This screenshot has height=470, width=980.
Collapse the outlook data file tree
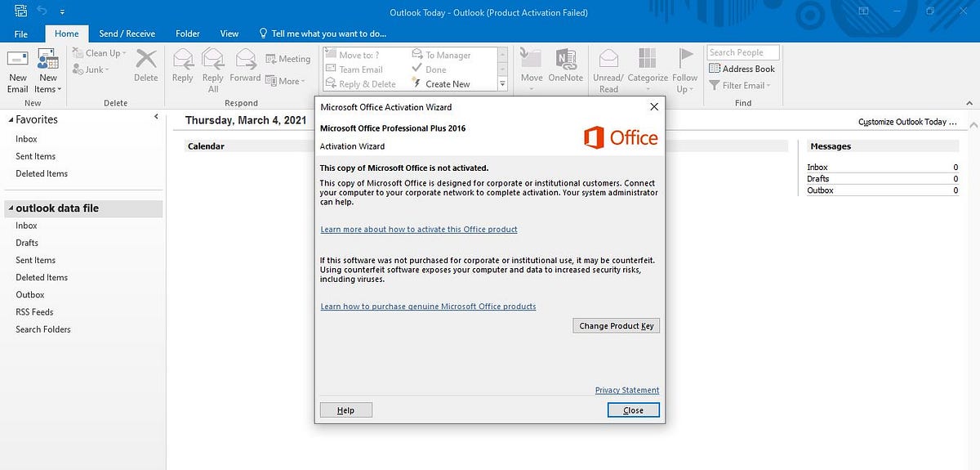[11, 208]
